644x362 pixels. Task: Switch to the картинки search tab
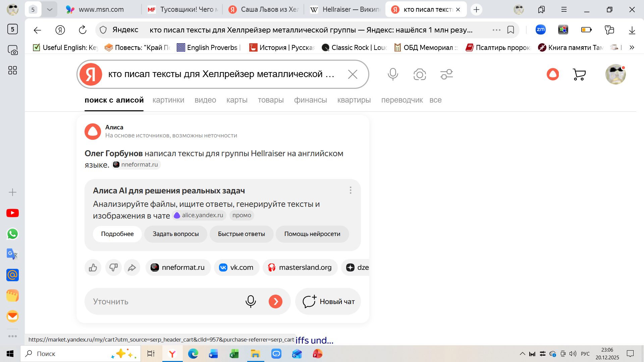click(168, 100)
